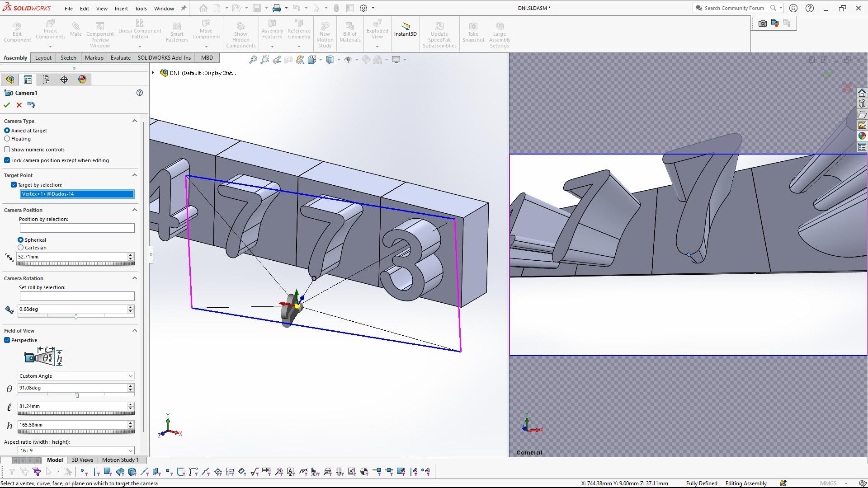Open the File Explorer folder task pane icon

862,114
